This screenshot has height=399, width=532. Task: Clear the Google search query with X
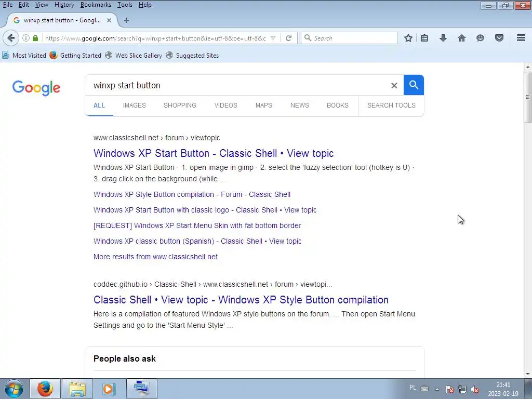pos(394,86)
